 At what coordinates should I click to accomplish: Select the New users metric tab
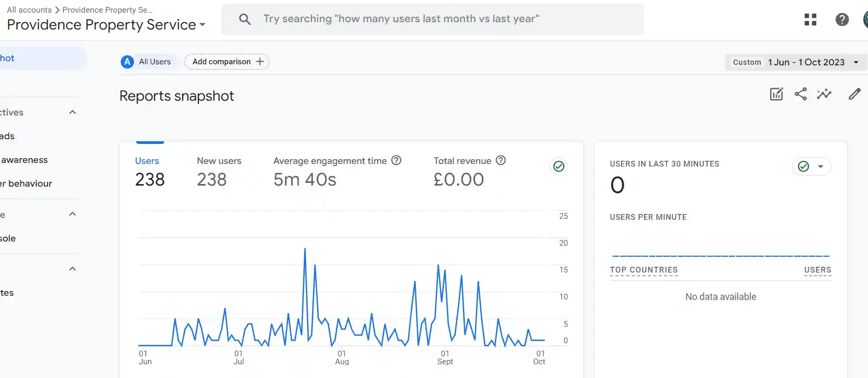(x=218, y=171)
